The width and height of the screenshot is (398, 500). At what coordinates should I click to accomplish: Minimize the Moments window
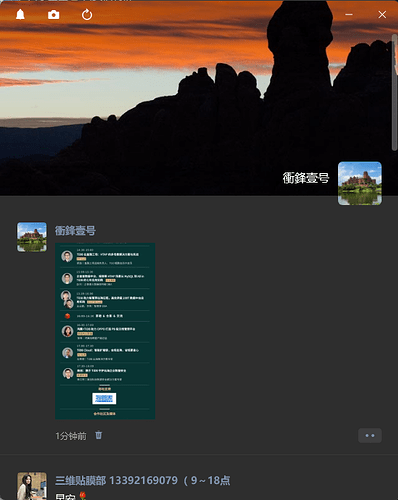[349, 15]
